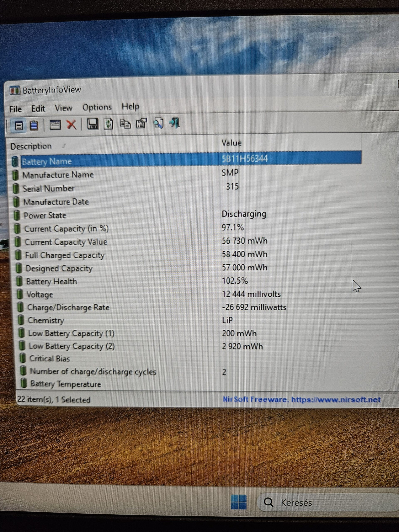This screenshot has width=399, height=532.
Task: Select the Serial Number row label
Action: (49, 188)
